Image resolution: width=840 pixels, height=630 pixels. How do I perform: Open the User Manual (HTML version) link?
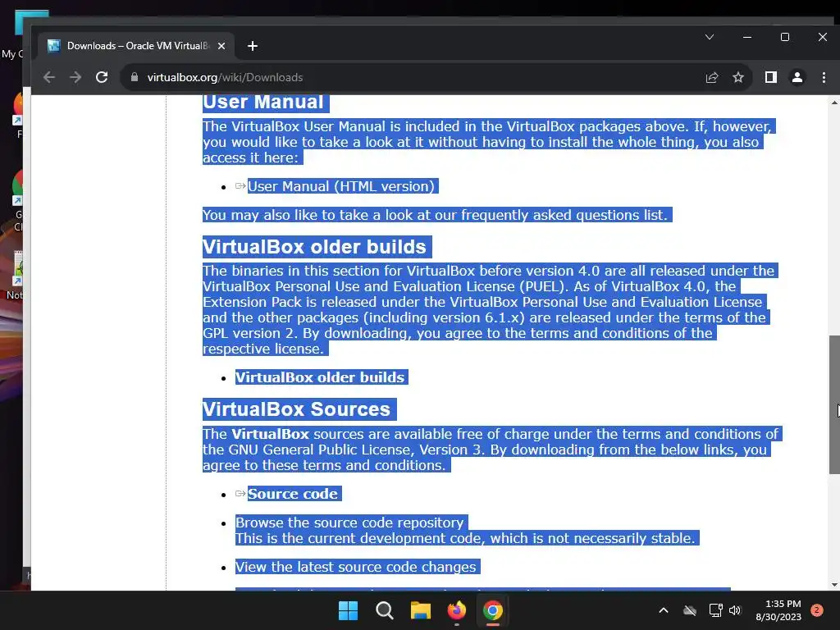[x=341, y=186]
